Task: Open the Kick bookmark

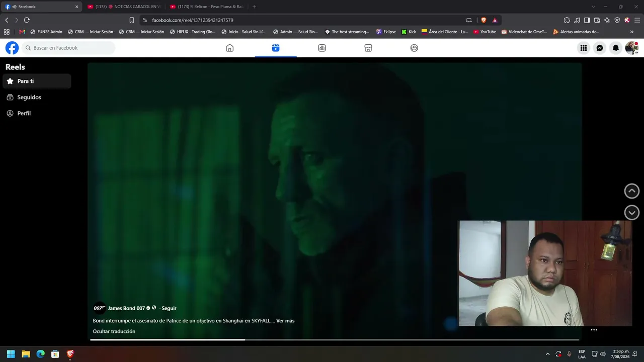Action: (409, 32)
